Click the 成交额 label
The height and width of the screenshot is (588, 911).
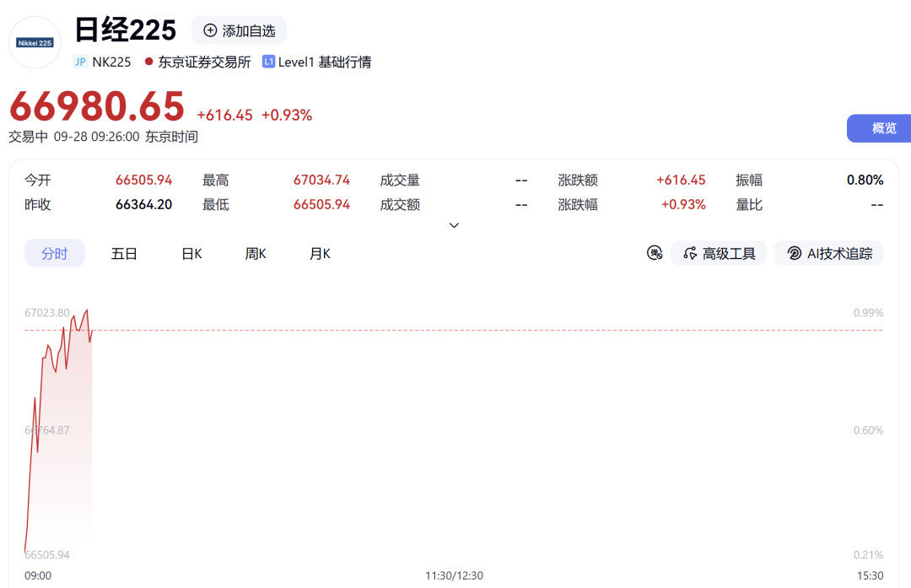(400, 204)
